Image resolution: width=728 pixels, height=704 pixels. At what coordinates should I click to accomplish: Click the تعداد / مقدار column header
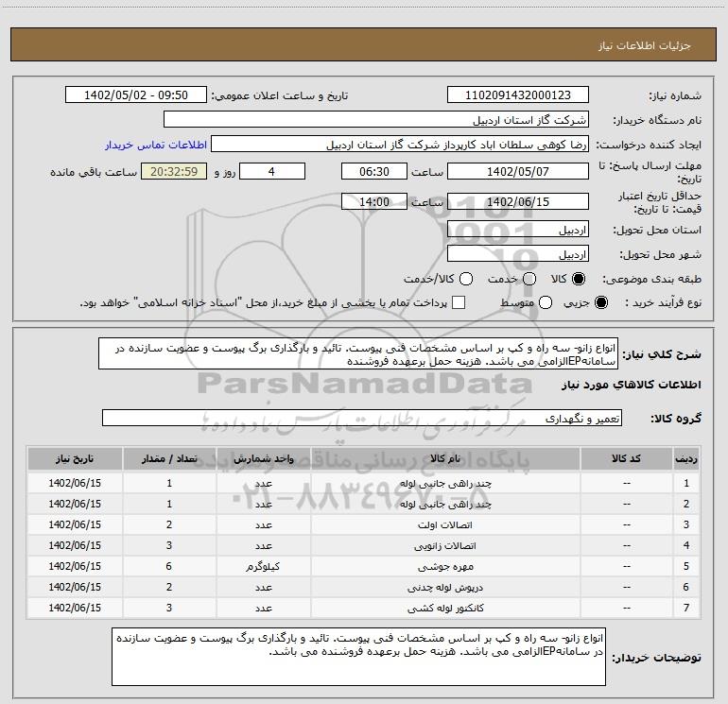click(x=169, y=458)
